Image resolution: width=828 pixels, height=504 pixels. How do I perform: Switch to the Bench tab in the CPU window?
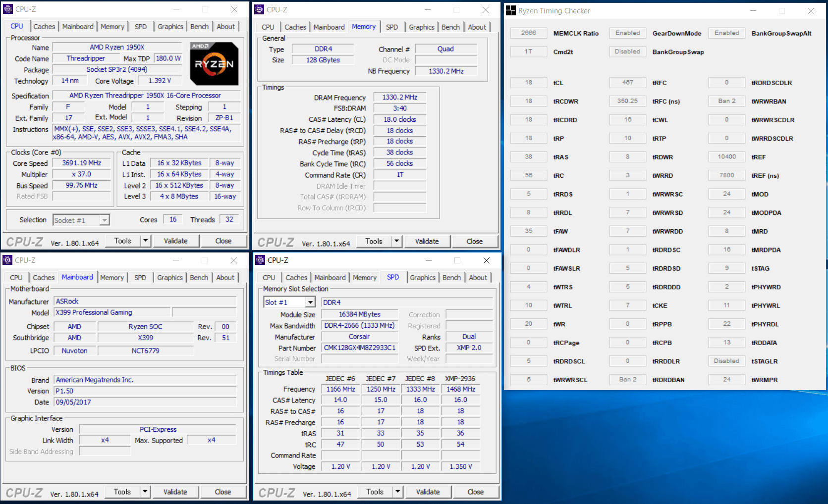point(200,27)
